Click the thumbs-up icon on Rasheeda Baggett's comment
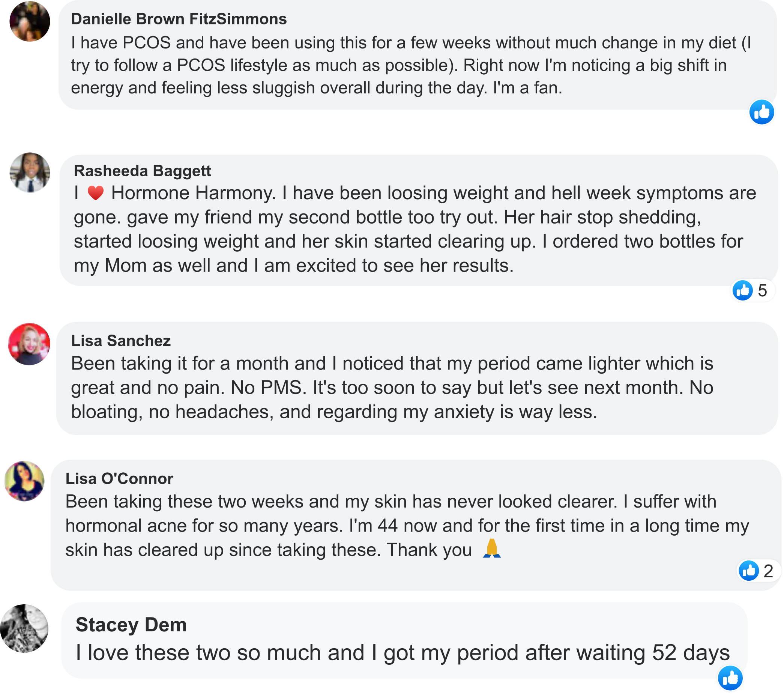 tap(742, 290)
